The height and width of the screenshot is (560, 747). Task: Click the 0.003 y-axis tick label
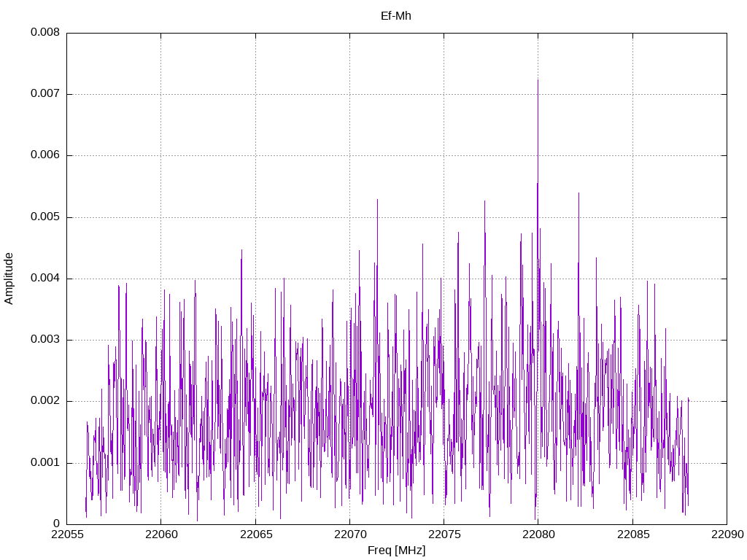tap(44, 340)
